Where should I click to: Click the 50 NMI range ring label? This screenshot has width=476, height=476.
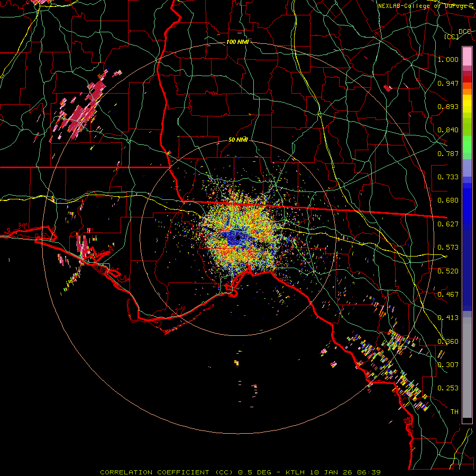point(238,140)
